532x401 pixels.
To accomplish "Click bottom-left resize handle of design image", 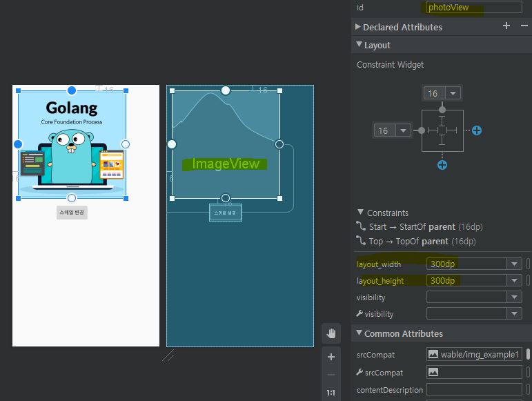I will [19, 198].
